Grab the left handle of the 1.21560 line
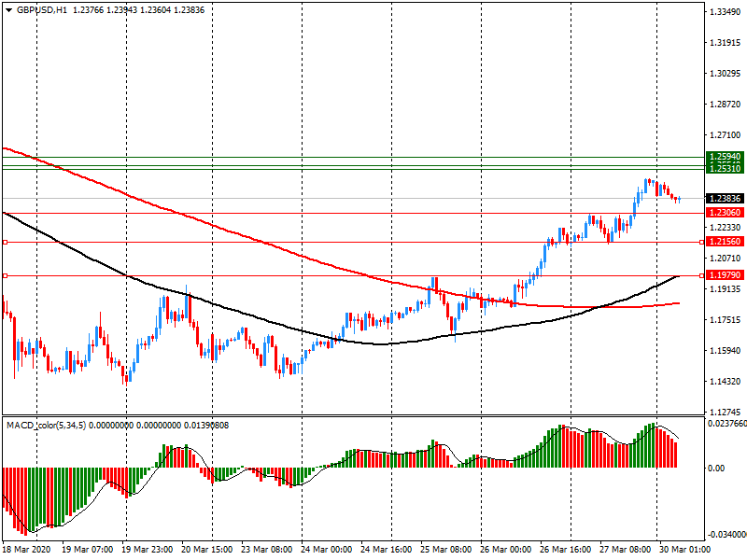The width and height of the screenshot is (747, 560). click(6, 243)
